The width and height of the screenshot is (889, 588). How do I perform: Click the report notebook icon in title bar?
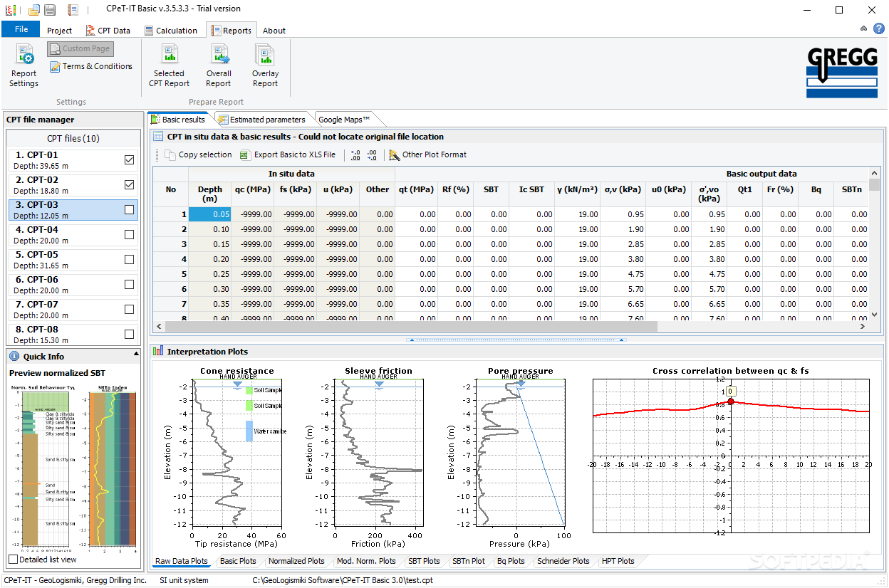[73, 9]
